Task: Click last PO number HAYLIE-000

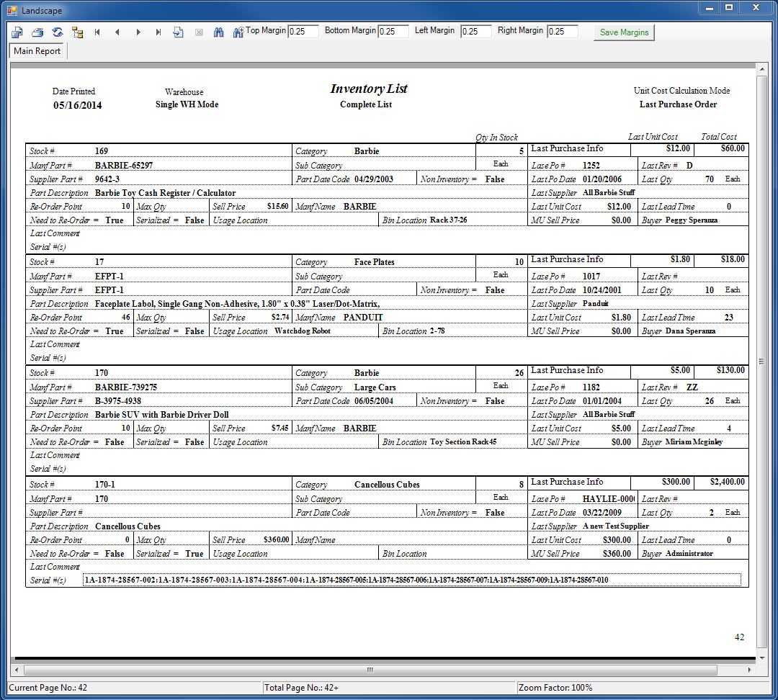Action: [608, 498]
